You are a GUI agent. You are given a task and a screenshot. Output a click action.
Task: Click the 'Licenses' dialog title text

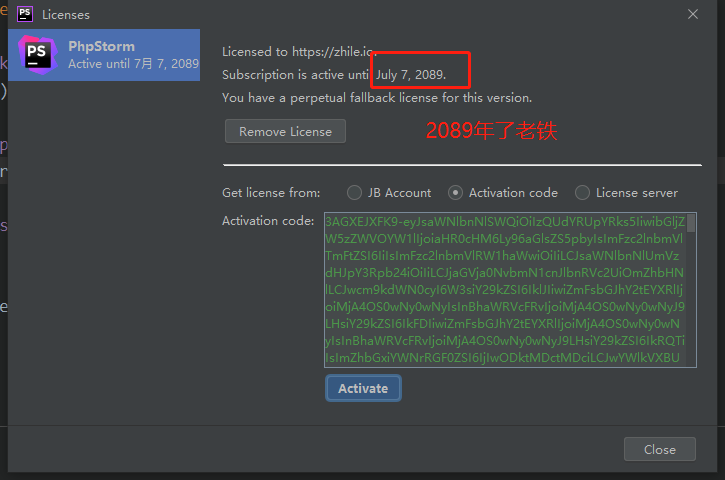[66, 15]
